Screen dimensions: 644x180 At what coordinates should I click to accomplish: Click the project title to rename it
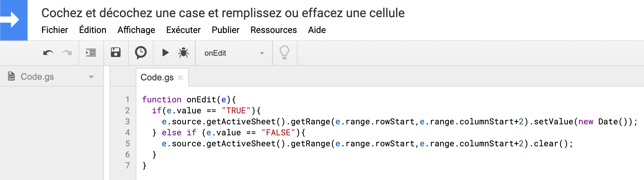223,13
